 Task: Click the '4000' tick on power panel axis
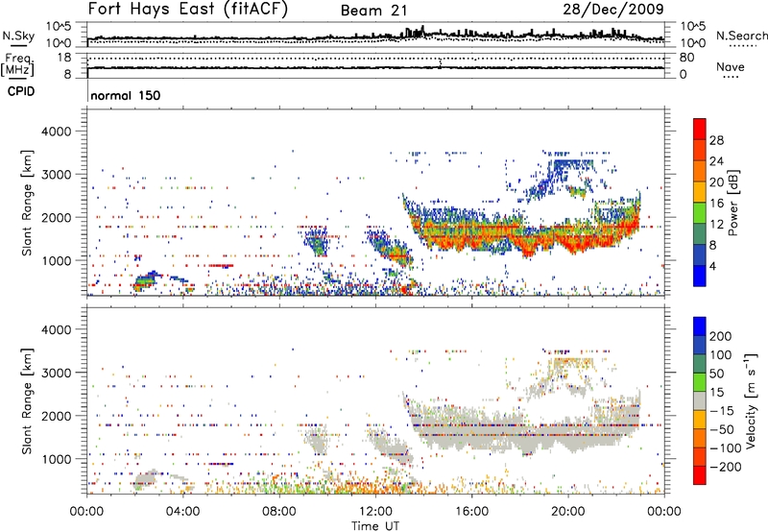point(56,132)
